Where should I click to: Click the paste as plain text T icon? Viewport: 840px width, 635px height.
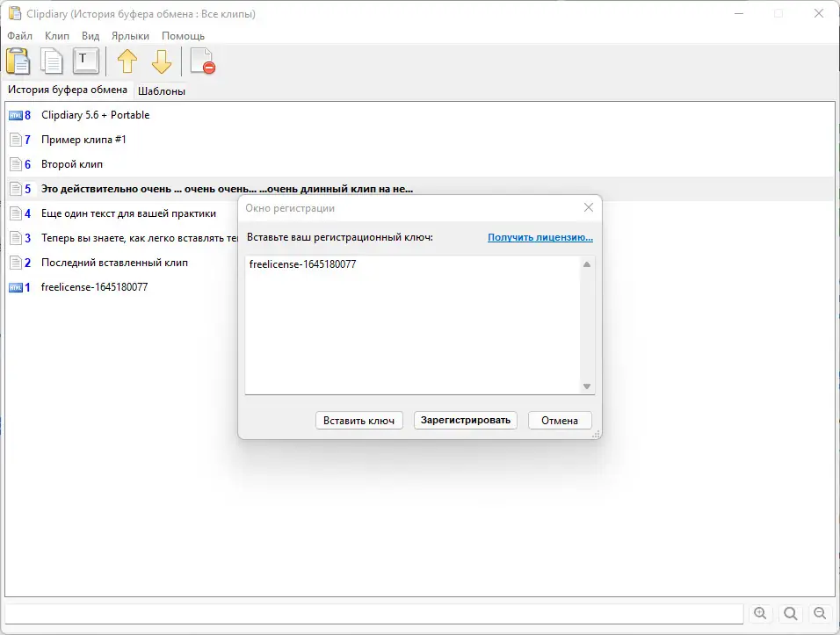coord(86,61)
